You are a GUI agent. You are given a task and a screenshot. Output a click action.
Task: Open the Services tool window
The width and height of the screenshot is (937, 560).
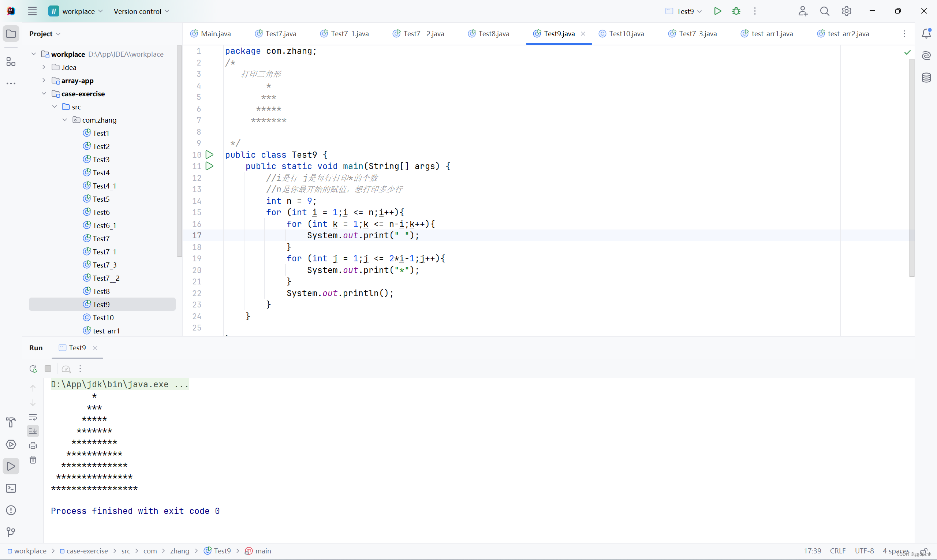click(x=11, y=444)
